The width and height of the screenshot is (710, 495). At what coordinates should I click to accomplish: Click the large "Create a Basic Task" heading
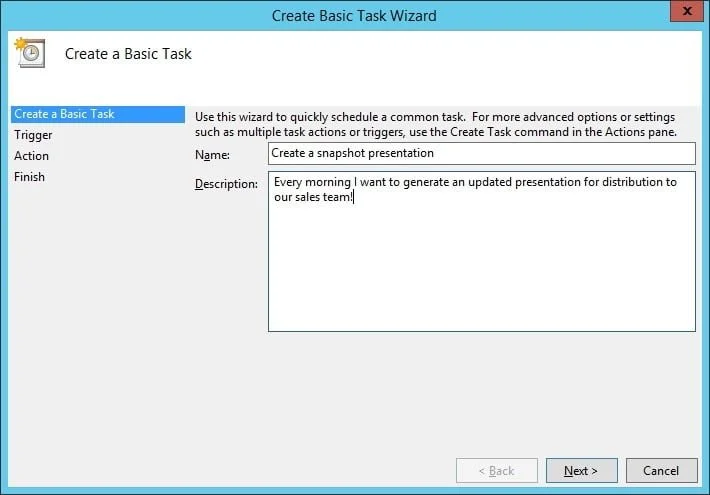click(x=128, y=53)
